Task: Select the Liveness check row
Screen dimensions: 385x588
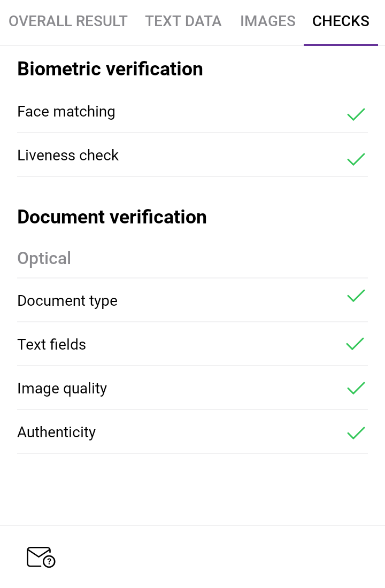Action: (68, 156)
